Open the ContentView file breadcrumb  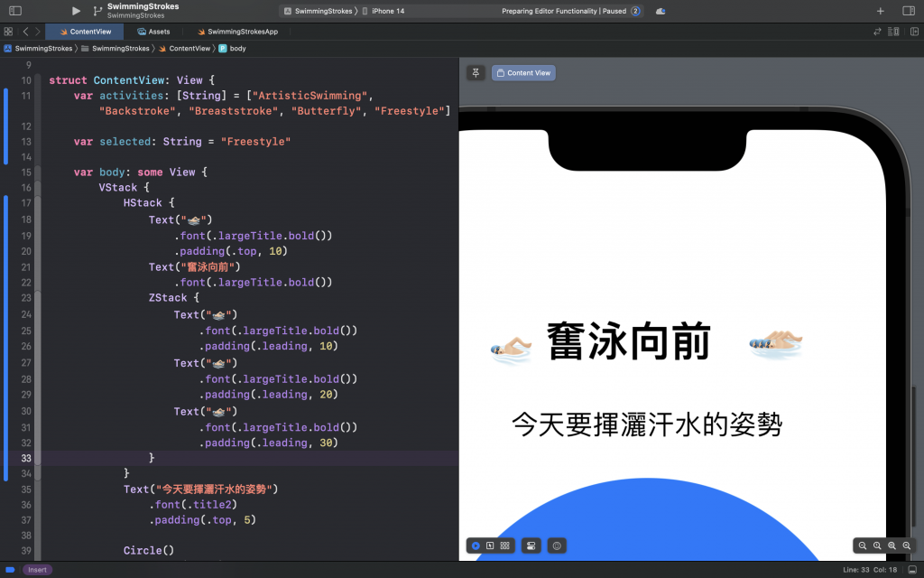(x=184, y=49)
